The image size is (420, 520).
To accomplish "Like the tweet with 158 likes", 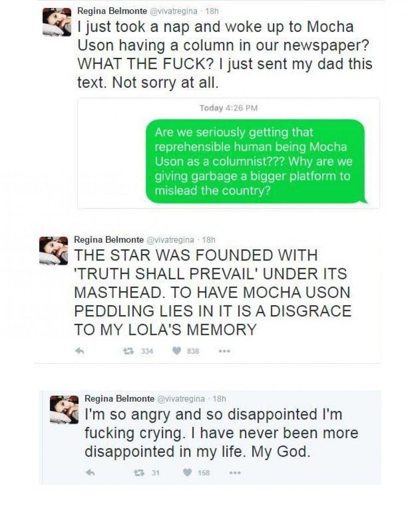I will pyautogui.click(x=188, y=473).
